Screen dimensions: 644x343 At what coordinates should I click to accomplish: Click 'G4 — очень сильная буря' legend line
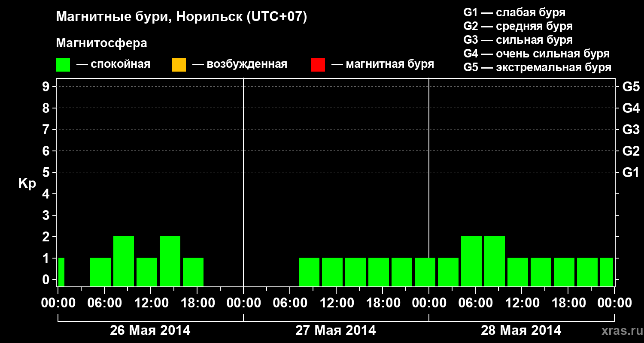(x=537, y=54)
